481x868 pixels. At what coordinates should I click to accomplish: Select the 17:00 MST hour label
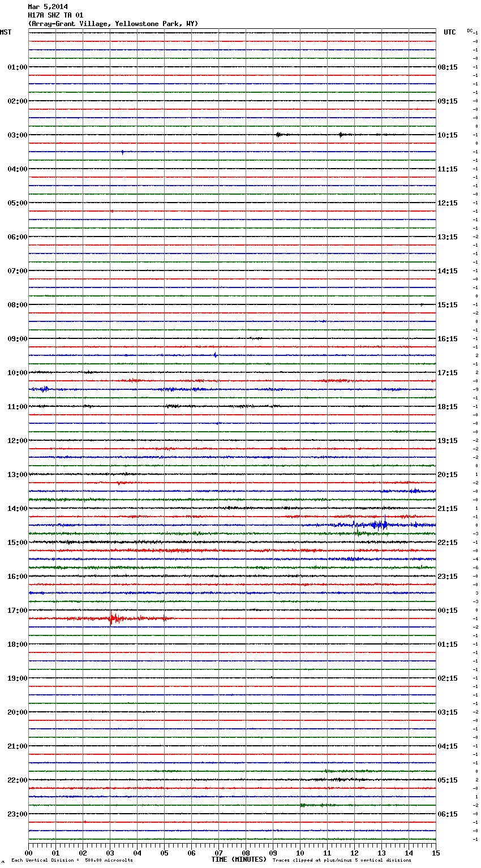coord(17,611)
